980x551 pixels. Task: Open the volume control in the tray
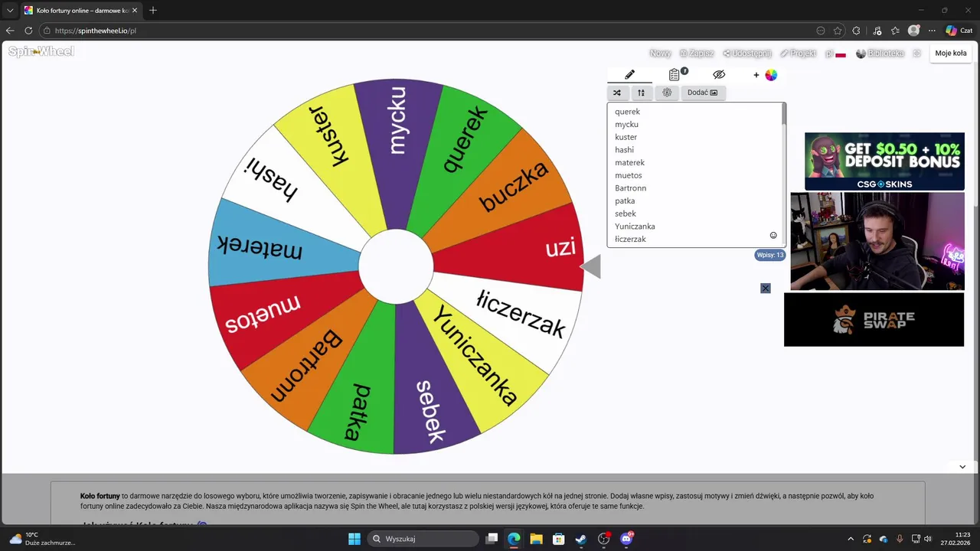(929, 539)
